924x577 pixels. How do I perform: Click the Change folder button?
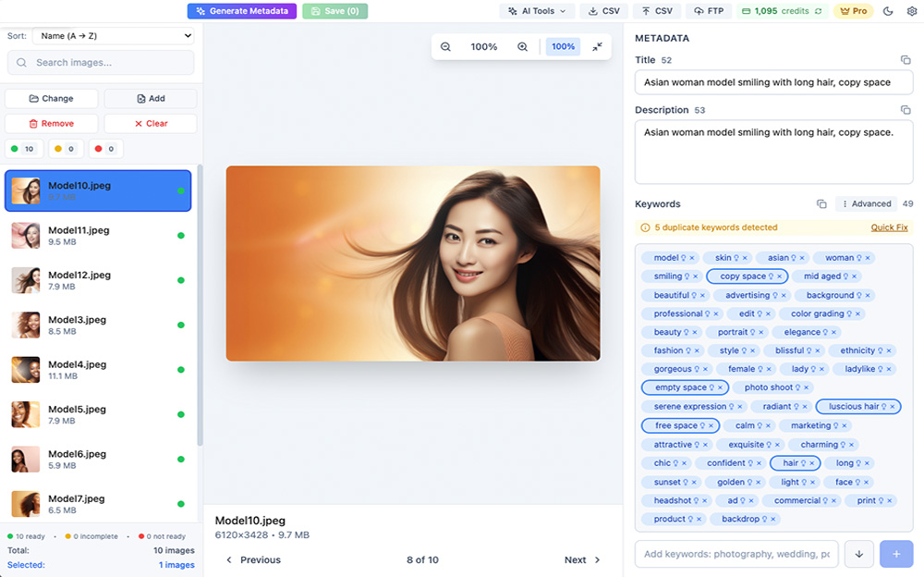pyautogui.click(x=51, y=99)
